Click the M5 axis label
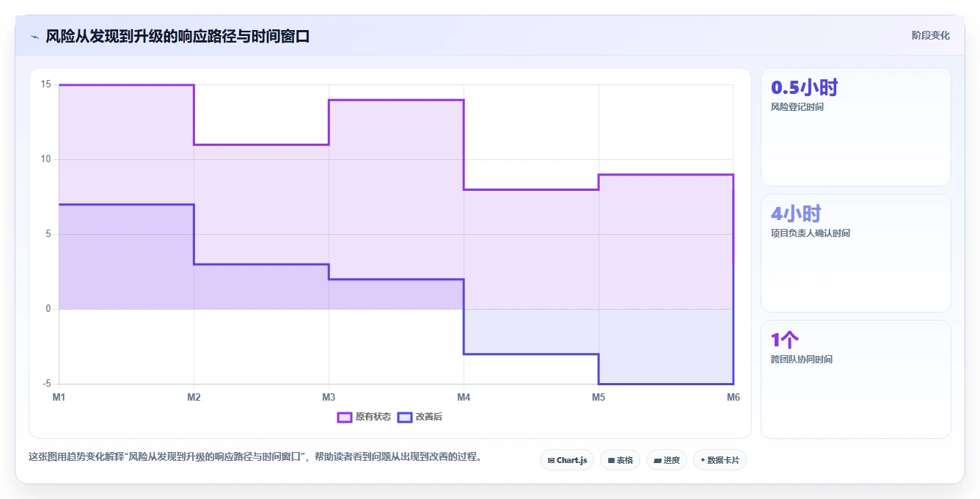This screenshot has height=499, width=980. (599, 397)
